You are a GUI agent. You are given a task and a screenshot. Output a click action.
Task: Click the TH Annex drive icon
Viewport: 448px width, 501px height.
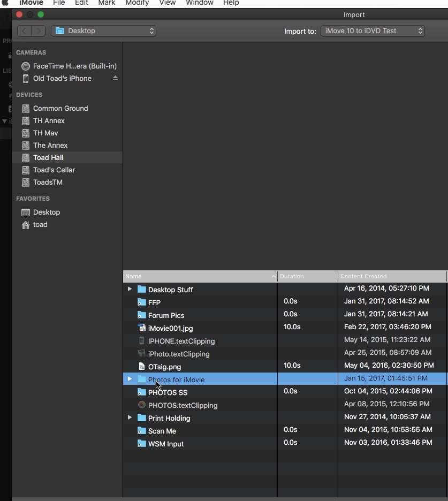coord(26,121)
